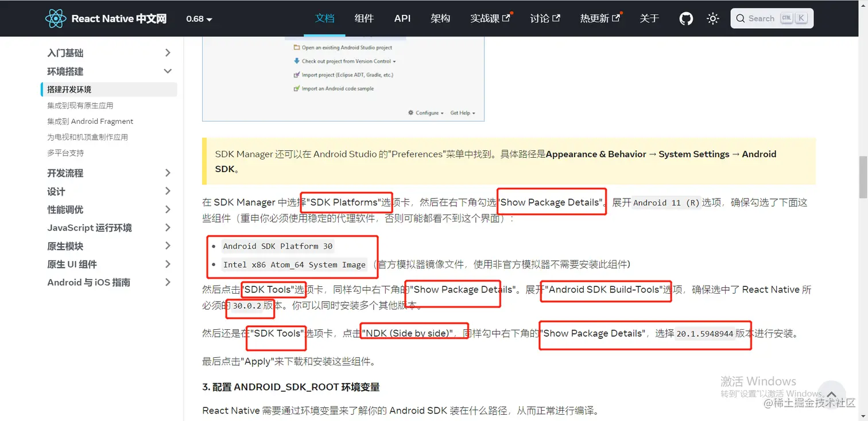Expand the Android 与 iOS 指南 category
This screenshot has width=868, height=421.
[x=109, y=282]
